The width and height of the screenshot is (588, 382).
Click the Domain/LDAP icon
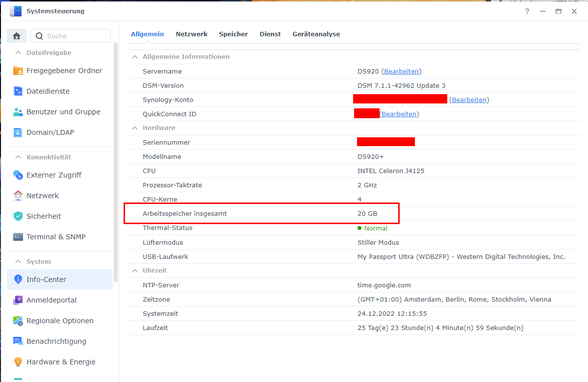(18, 132)
